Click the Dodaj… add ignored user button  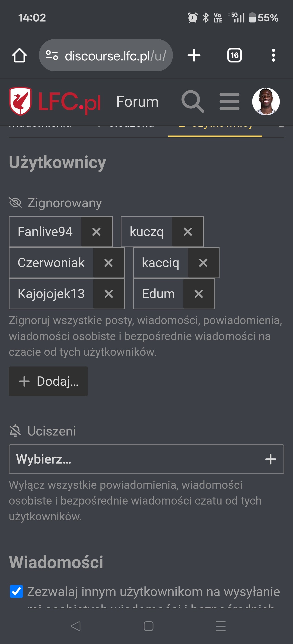[48, 381]
